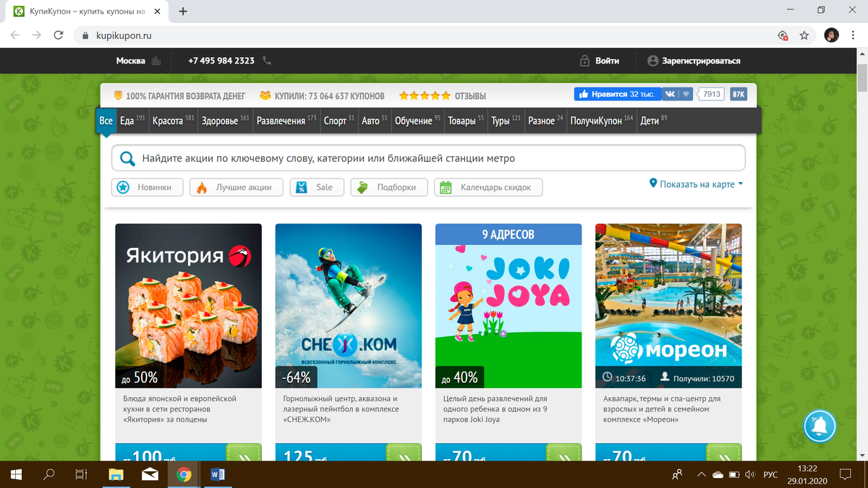
Task: Open the ПолучиКупон category tab
Action: tap(601, 121)
